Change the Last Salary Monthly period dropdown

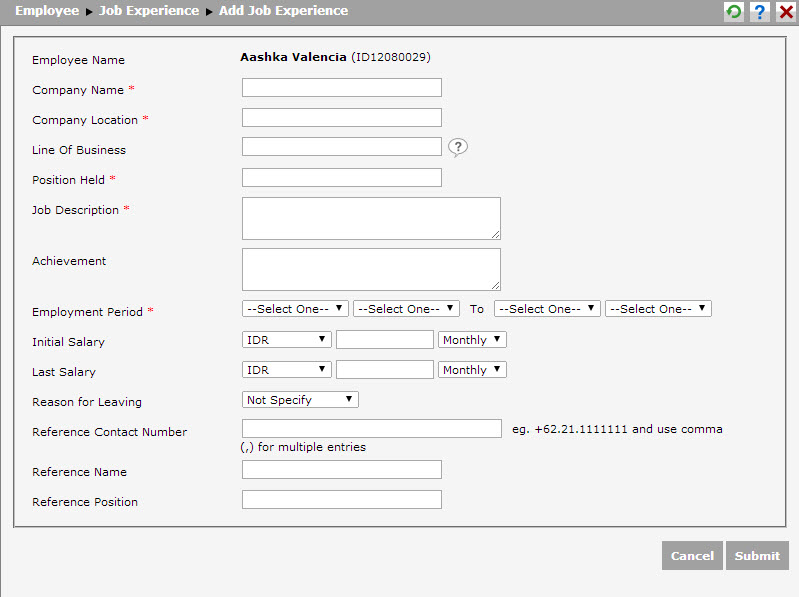pos(472,370)
